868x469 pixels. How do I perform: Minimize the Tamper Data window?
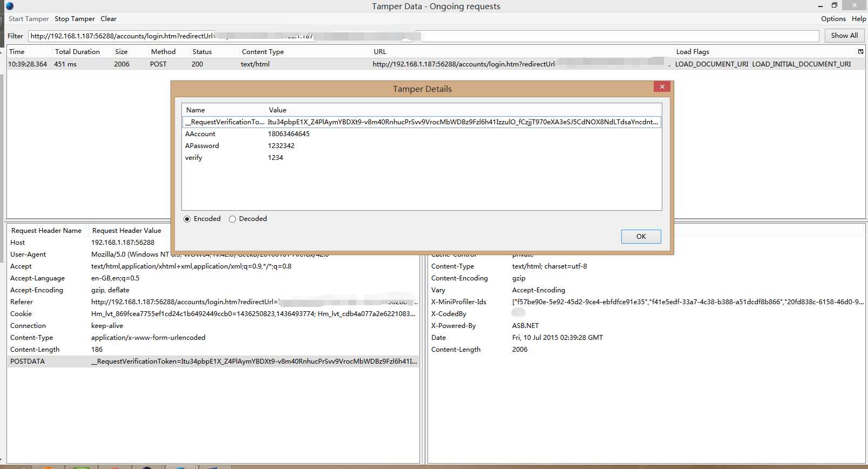click(820, 6)
